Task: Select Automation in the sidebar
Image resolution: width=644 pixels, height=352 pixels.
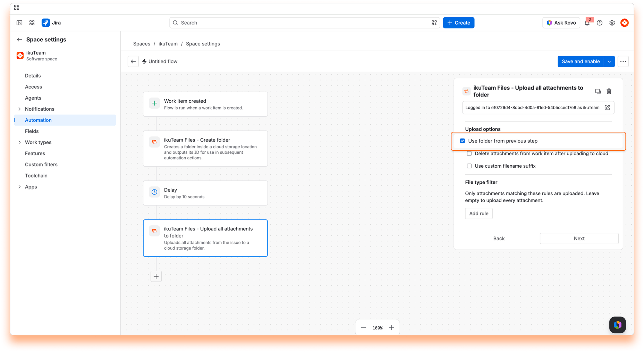Action: click(x=65, y=120)
